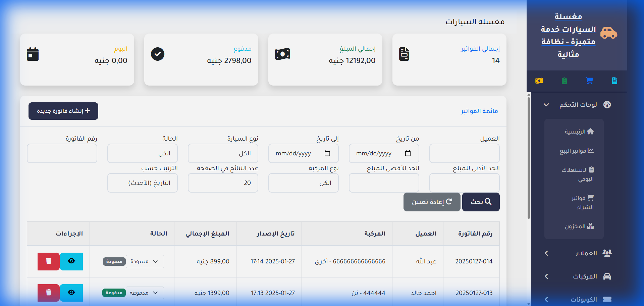Click the banknote icon on إجمالي المبلغ card
The height and width of the screenshot is (306, 644).
click(282, 54)
